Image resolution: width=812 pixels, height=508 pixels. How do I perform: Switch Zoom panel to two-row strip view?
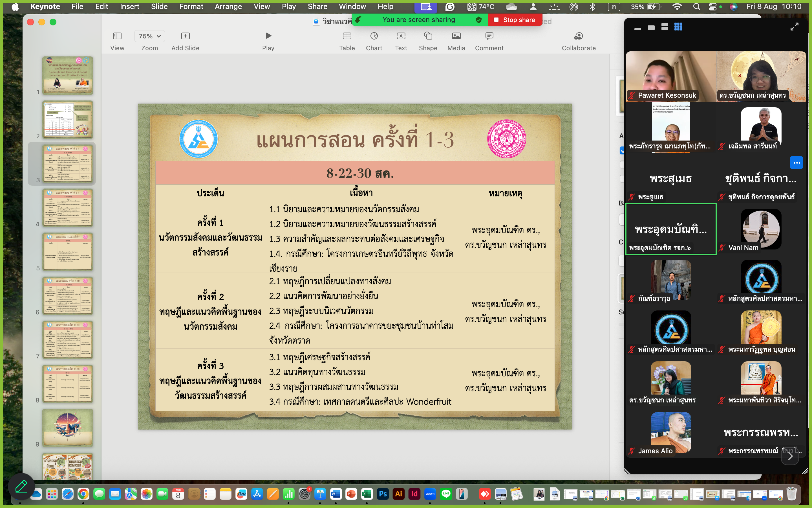pyautogui.click(x=665, y=27)
